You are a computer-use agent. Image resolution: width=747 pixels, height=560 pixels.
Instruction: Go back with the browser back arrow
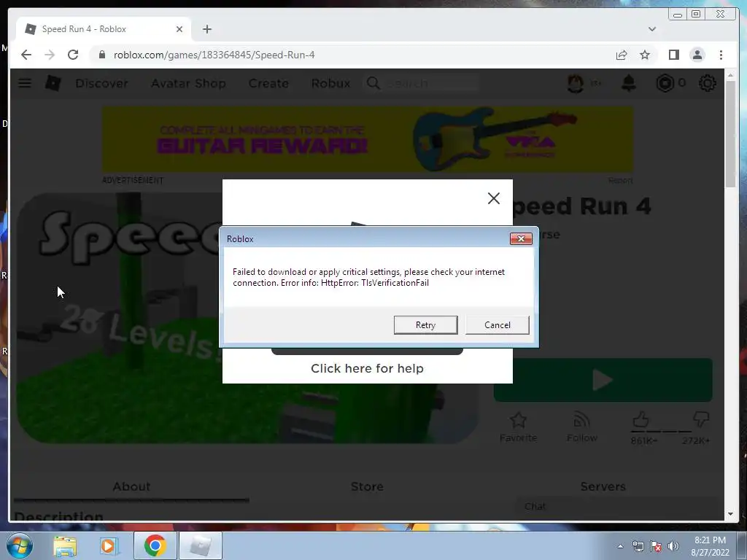(x=26, y=55)
